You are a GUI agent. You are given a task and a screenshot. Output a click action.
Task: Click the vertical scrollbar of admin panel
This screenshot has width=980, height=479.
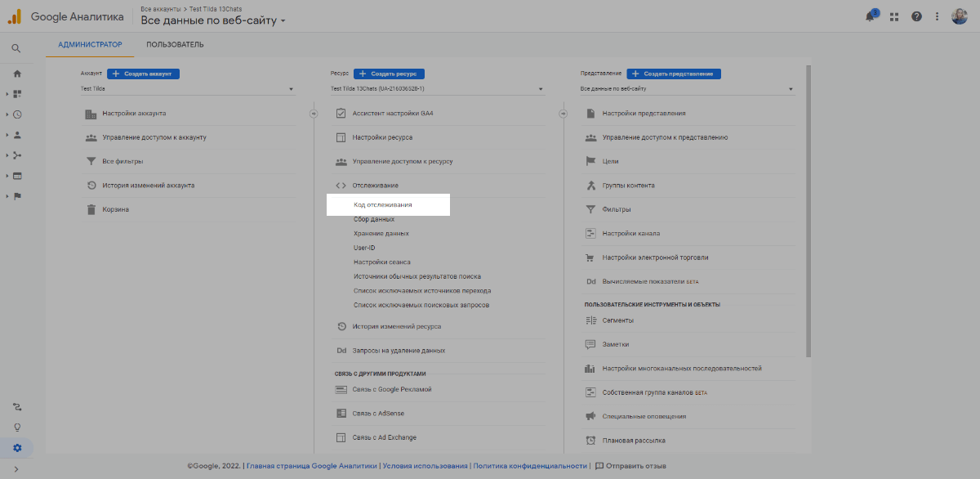808,211
